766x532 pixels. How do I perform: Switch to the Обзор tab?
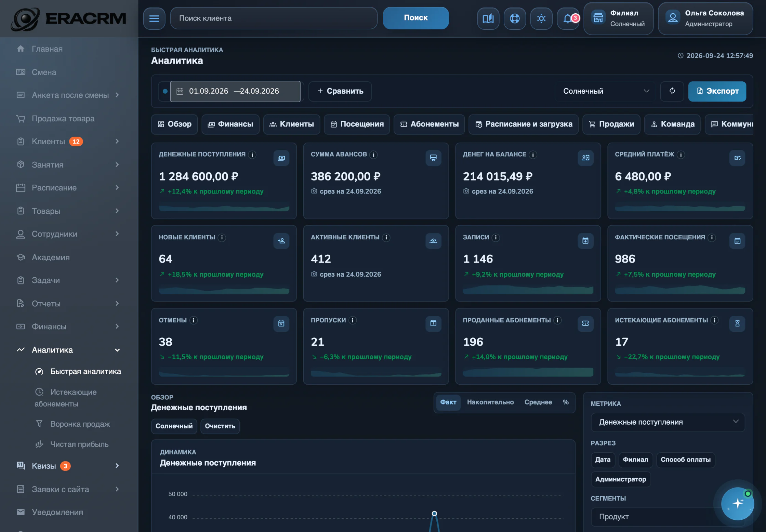[x=174, y=124]
